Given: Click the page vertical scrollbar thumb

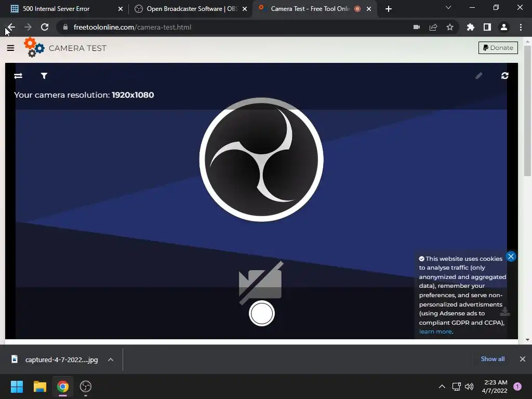Looking at the screenshot, I should pyautogui.click(x=527, y=111).
